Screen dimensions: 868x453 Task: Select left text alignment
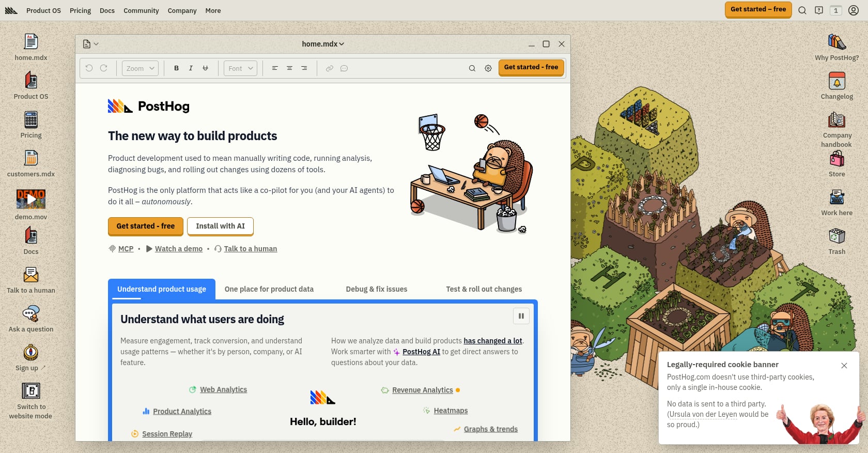275,68
